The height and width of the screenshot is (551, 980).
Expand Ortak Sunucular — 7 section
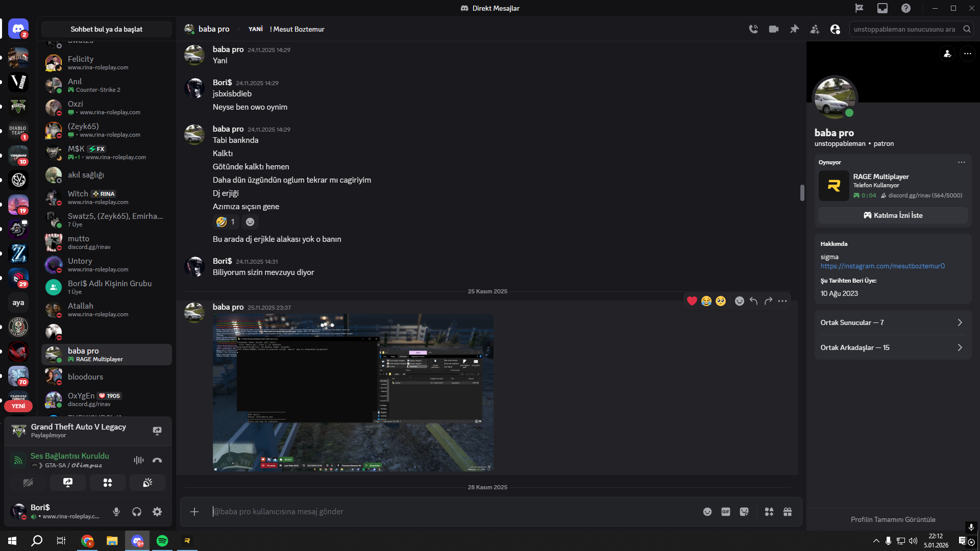[x=893, y=322]
